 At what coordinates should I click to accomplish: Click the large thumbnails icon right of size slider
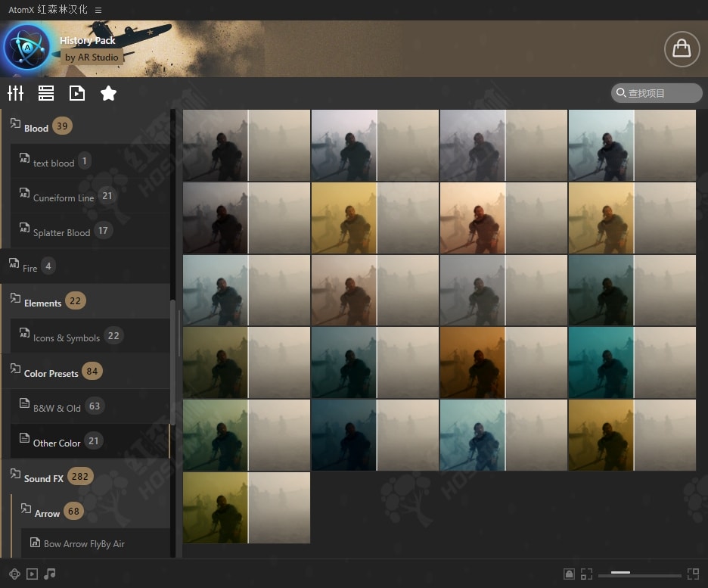693,574
